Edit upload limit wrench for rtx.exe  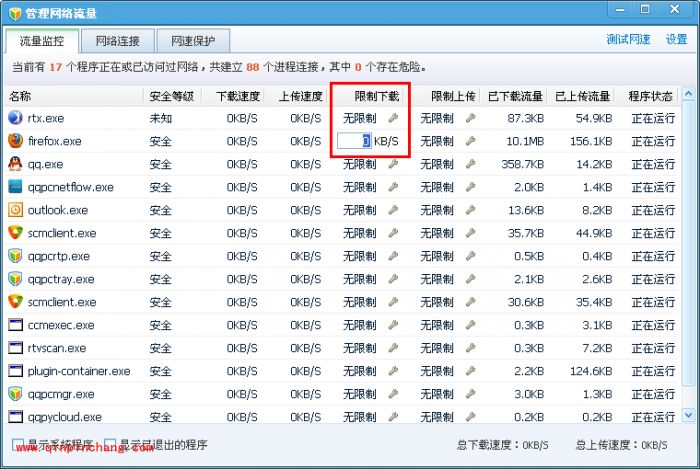click(x=470, y=118)
